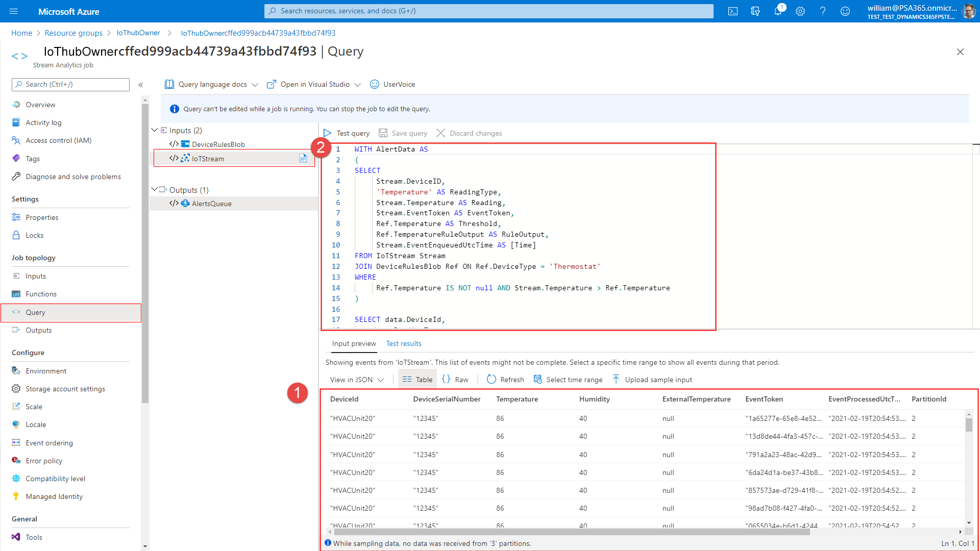980x551 pixels.
Task: Click the Save query disk icon
Action: pos(383,133)
